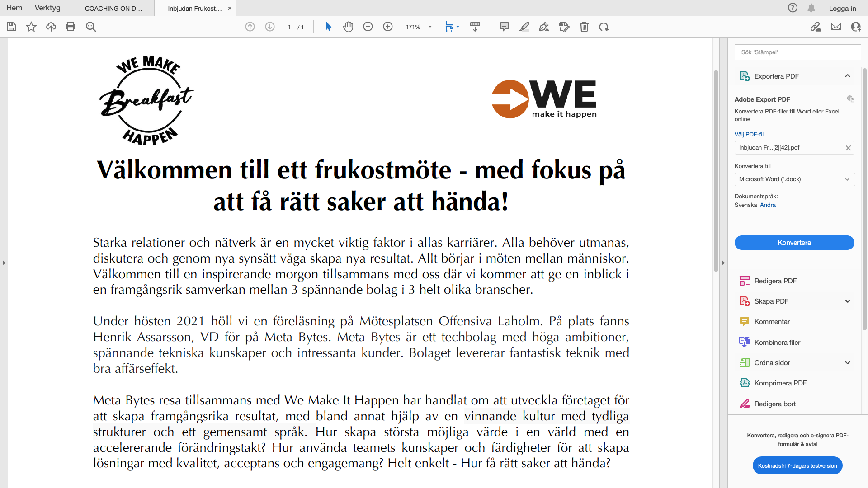The image size is (868, 488).
Task: Click the trash delete icon
Action: point(584,27)
